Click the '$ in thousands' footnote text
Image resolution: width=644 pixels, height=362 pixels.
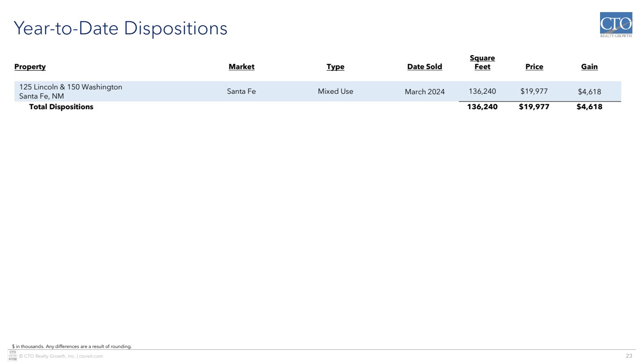point(72,346)
